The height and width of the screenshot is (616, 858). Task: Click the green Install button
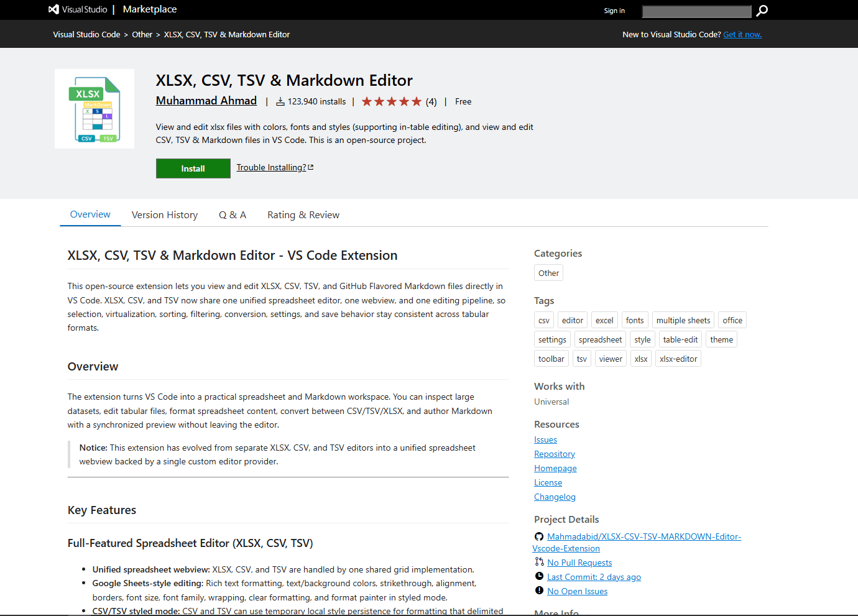click(x=193, y=168)
